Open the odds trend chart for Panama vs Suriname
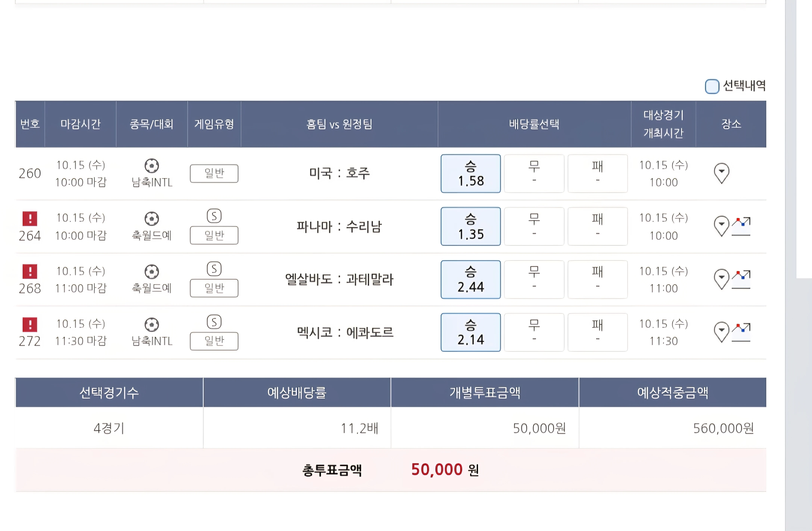Screen dimensions: 812x531 [741, 226]
